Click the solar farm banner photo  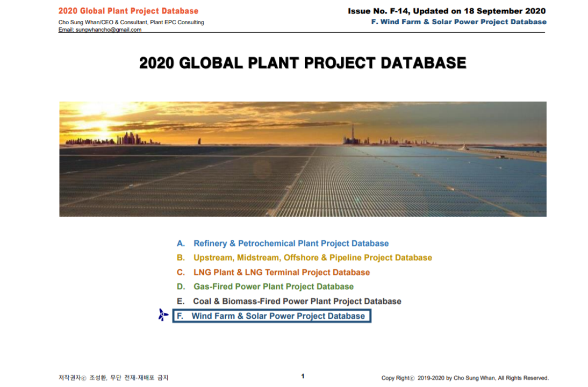coord(303,159)
